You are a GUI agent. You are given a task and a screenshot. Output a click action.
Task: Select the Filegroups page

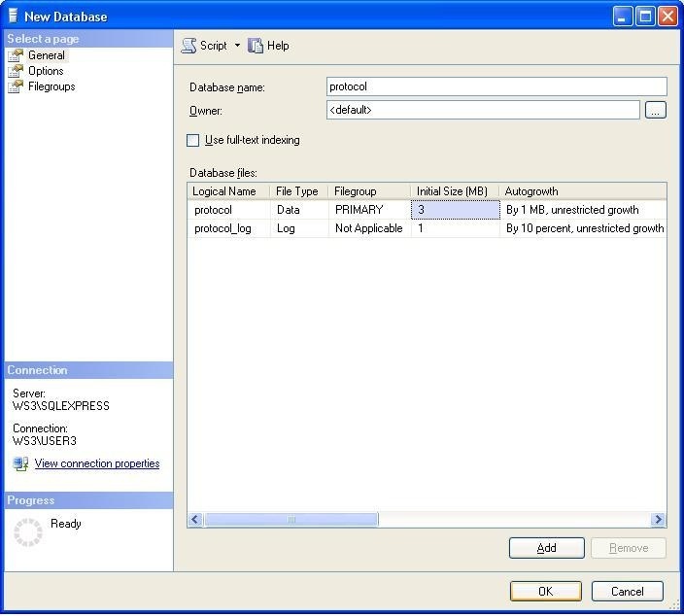tap(51, 86)
